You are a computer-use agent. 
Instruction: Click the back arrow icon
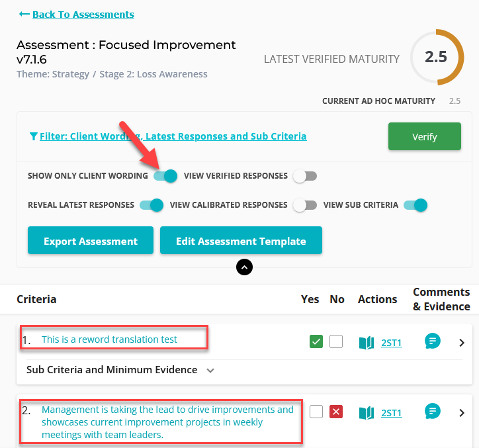click(x=24, y=14)
